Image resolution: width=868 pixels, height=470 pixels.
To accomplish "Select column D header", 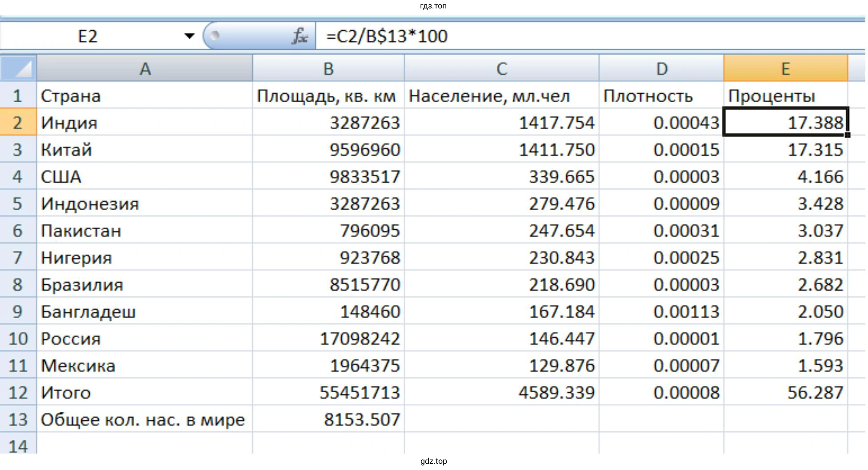I will point(662,68).
